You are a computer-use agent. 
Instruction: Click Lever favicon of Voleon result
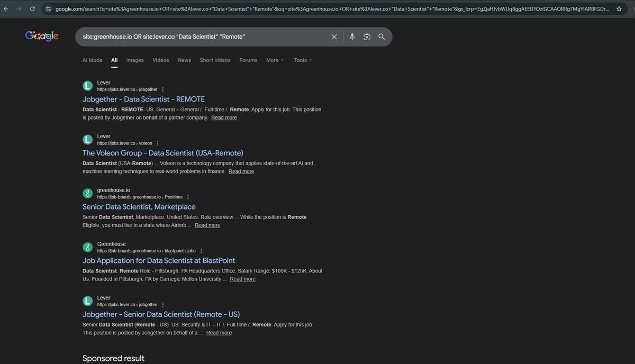pos(88,140)
